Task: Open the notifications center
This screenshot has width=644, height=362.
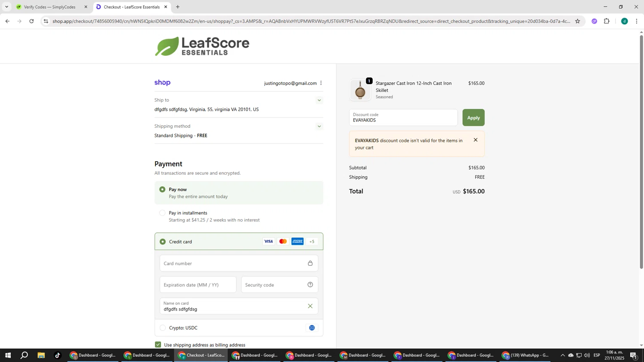Action: (634, 355)
